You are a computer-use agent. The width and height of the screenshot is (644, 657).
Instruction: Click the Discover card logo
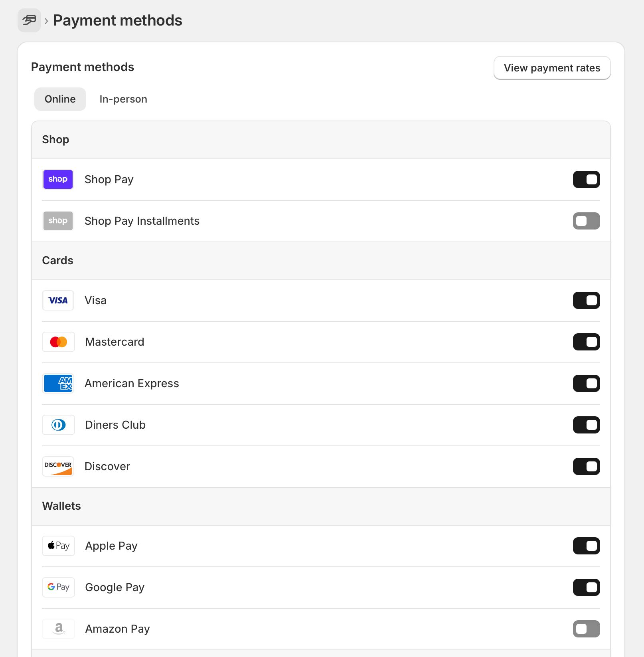tap(58, 467)
